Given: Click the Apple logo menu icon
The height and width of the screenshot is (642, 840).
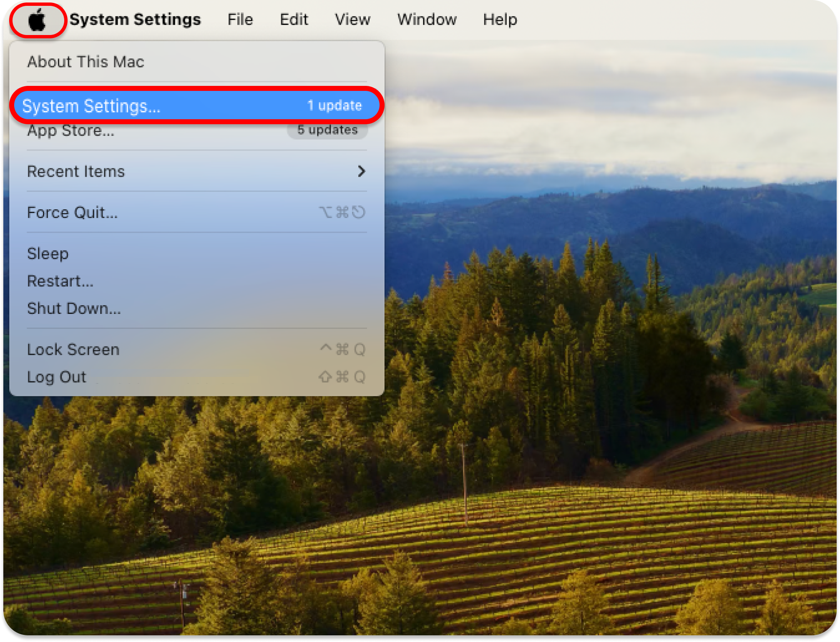Looking at the screenshot, I should 37,20.
